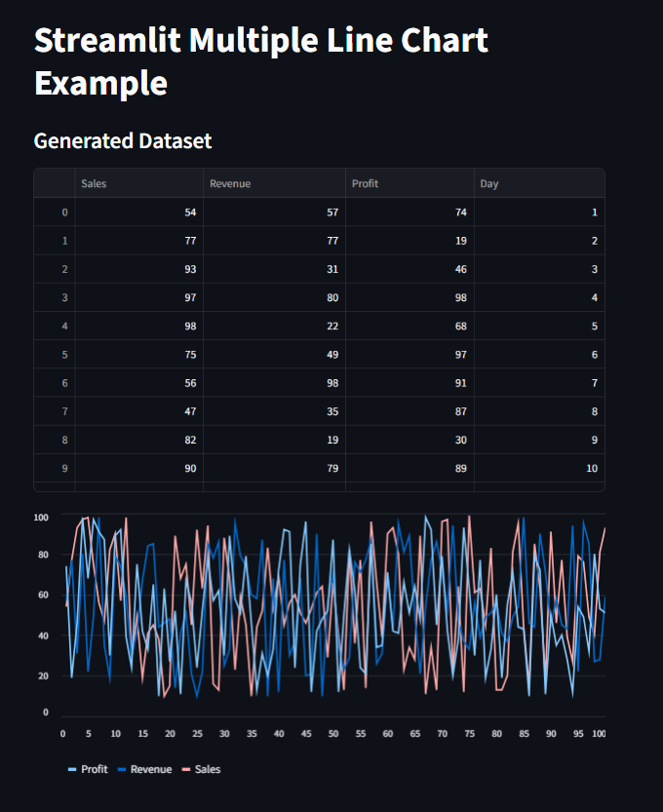
Task: Select row index 9 in the table
Action: coord(55,468)
